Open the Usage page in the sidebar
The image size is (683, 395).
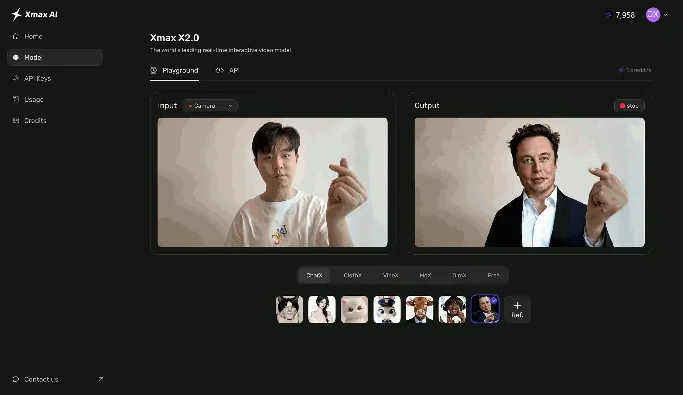click(x=55, y=99)
